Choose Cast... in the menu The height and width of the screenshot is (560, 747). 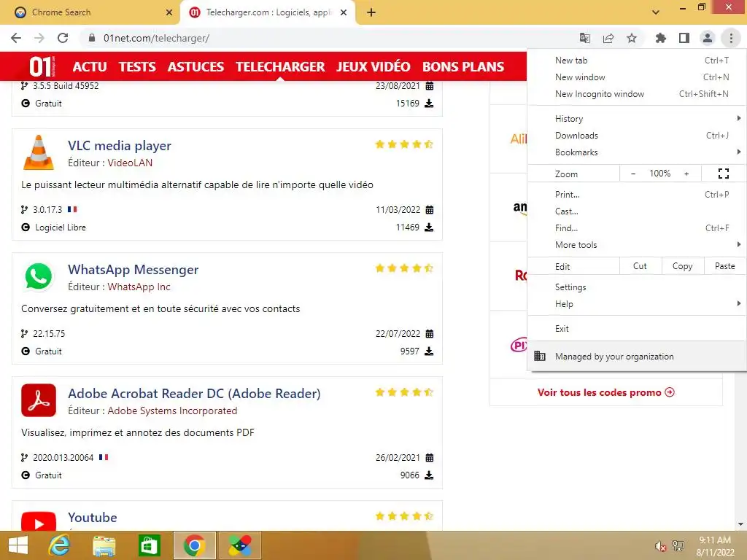(x=637, y=211)
